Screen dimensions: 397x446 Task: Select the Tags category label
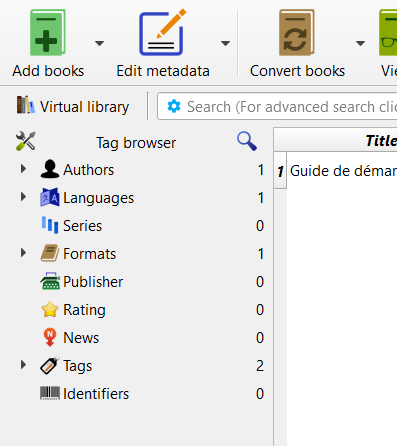78,366
